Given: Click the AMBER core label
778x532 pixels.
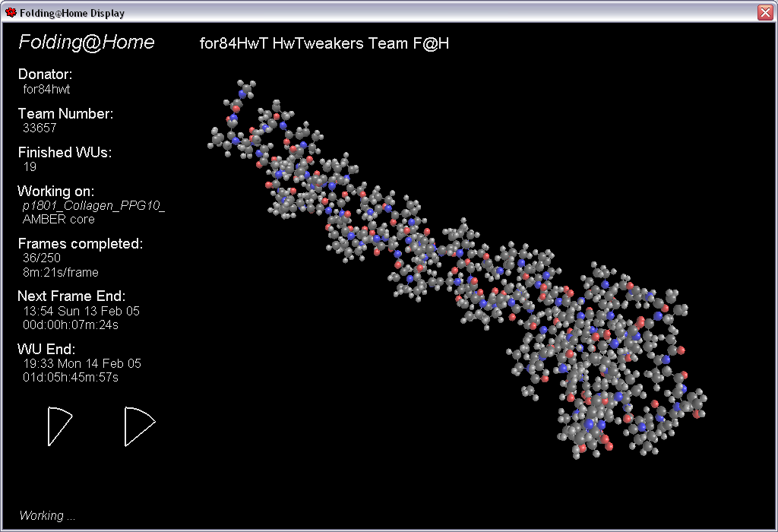Looking at the screenshot, I should tap(59, 219).
